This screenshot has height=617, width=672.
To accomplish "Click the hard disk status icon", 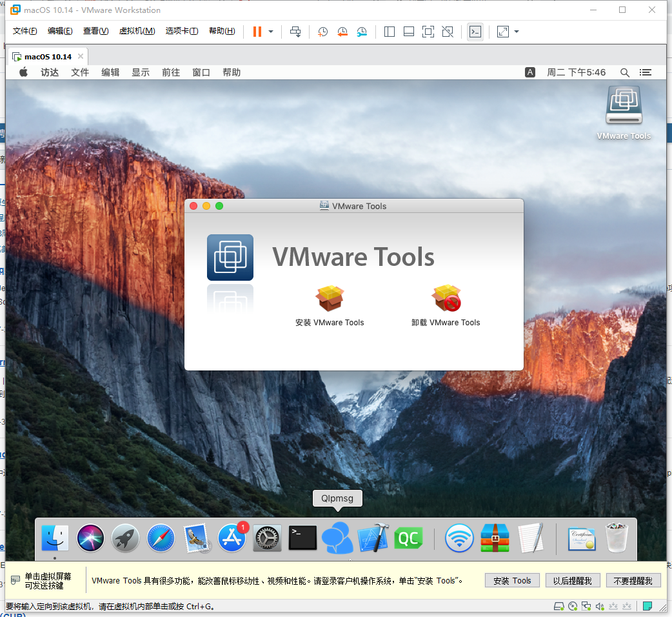I will click(x=558, y=606).
